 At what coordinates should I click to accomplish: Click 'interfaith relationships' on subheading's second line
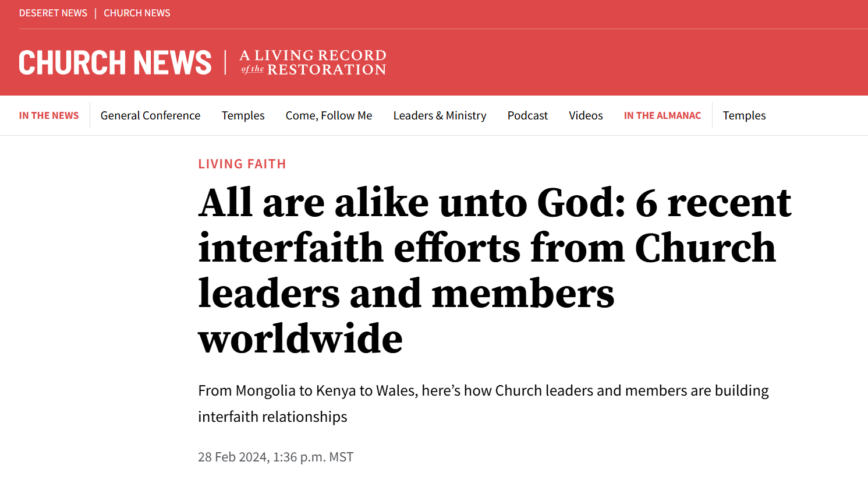pyautogui.click(x=272, y=417)
